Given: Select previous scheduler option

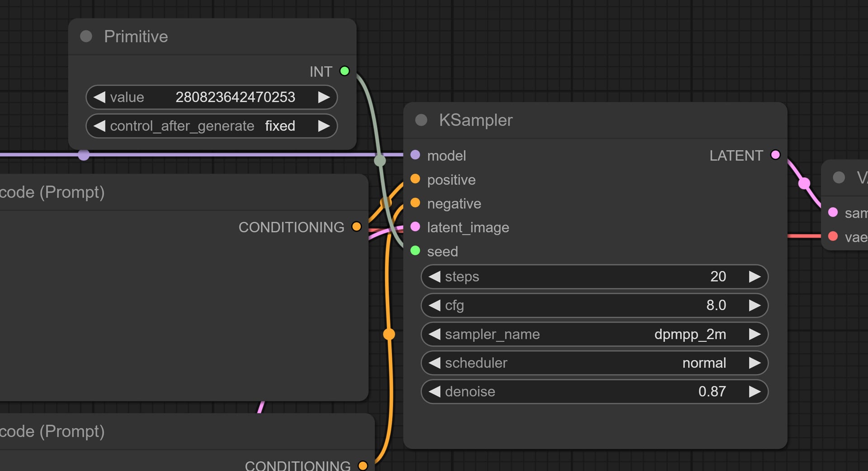Looking at the screenshot, I should [x=434, y=363].
